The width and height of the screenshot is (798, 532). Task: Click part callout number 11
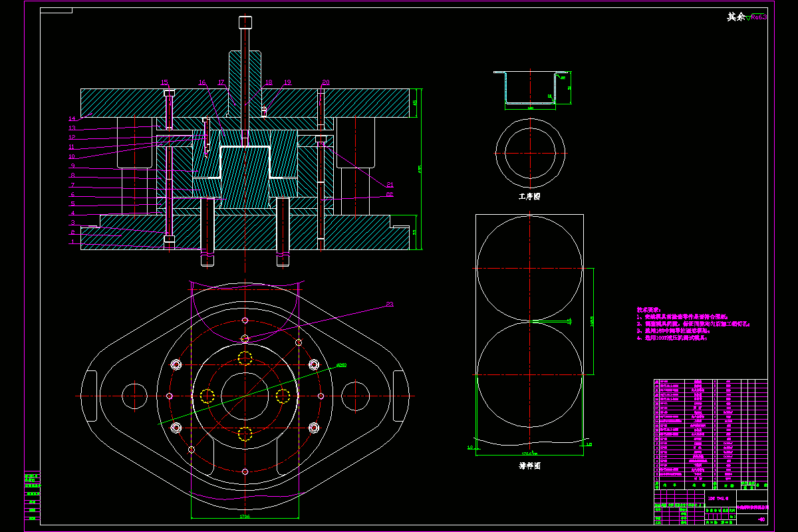pyautogui.click(x=72, y=147)
